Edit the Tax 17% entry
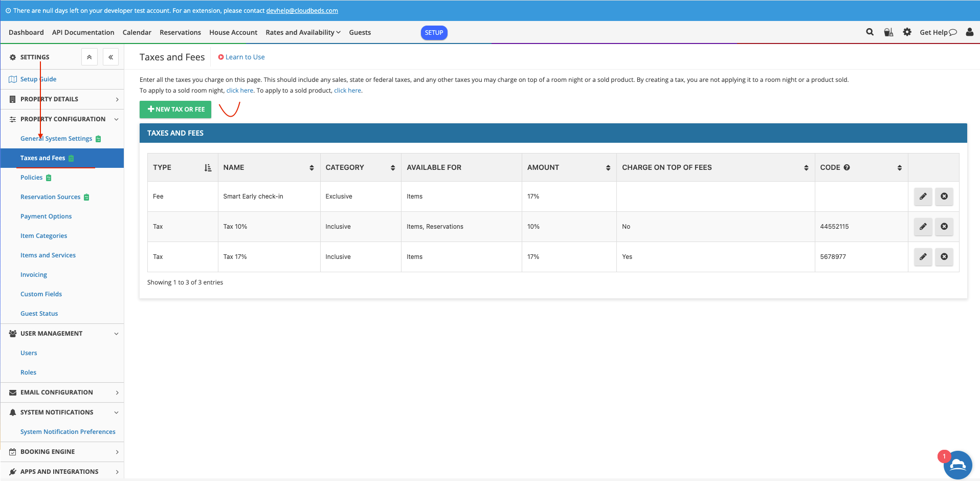The image size is (980, 481). 923,257
